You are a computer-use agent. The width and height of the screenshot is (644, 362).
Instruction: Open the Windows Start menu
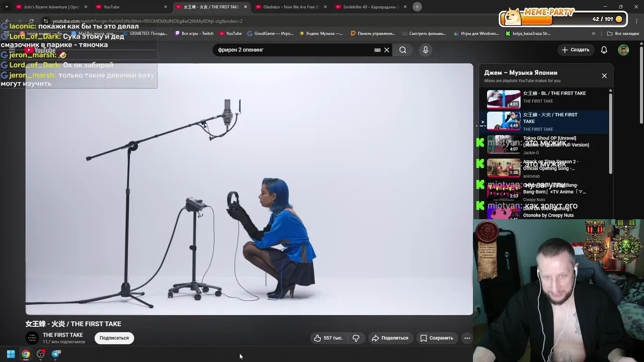[x=11, y=354]
